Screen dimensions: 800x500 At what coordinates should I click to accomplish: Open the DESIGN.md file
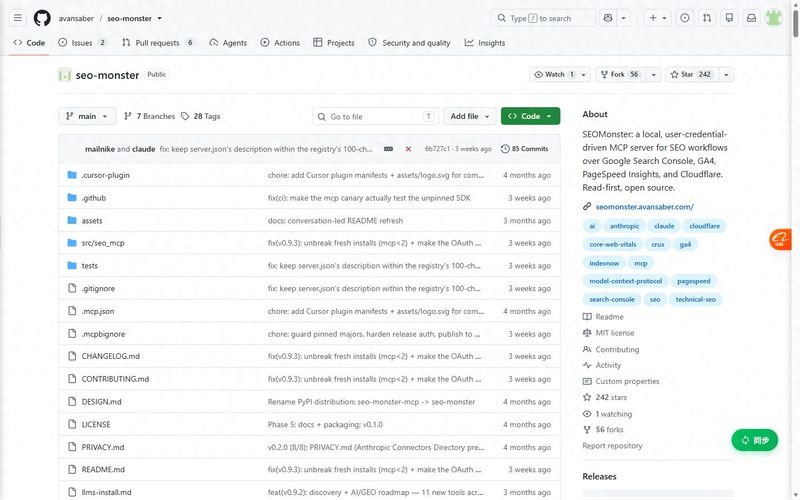[102, 402]
